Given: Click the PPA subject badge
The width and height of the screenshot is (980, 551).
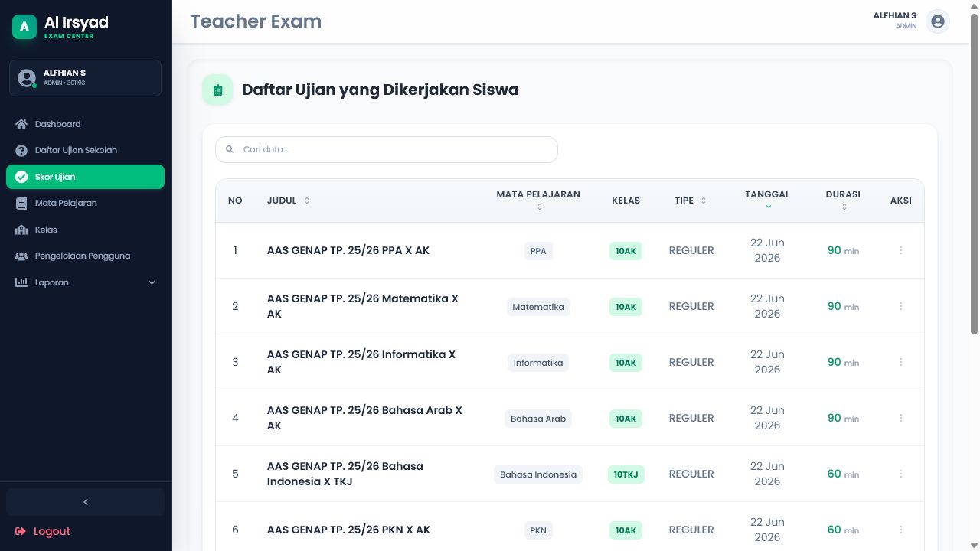Looking at the screenshot, I should point(538,251).
